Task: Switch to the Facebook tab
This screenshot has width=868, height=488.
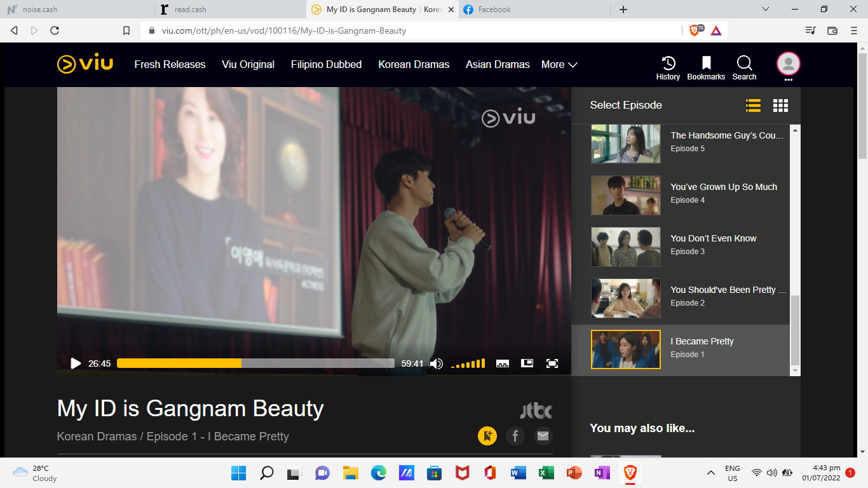Action: tap(533, 10)
